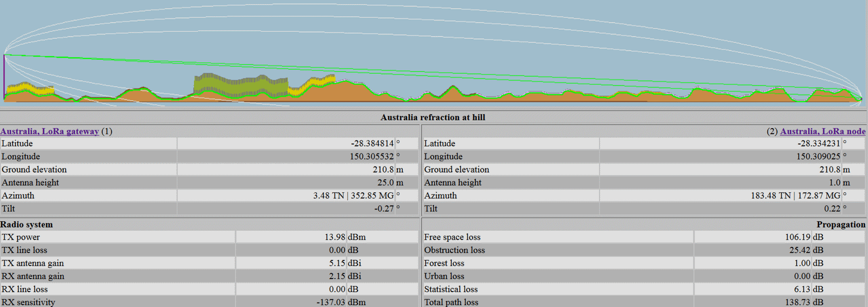Screen dimensions: 868x307
Task: Select gateway longitude value 150.305532
Action: 372,157
